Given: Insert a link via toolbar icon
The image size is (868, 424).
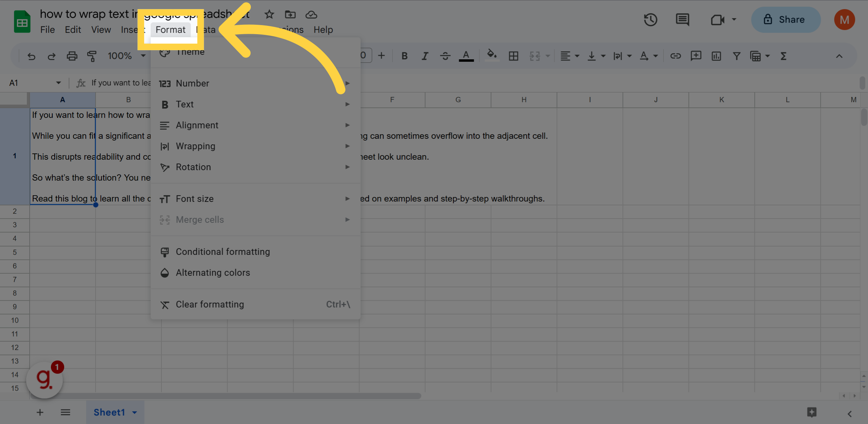Looking at the screenshot, I should (675, 56).
